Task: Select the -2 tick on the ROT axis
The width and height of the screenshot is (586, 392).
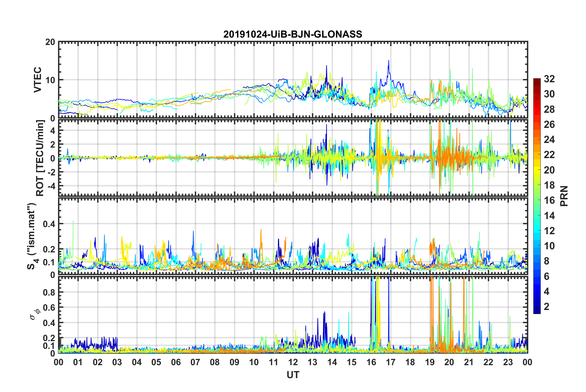Action: tap(52, 172)
